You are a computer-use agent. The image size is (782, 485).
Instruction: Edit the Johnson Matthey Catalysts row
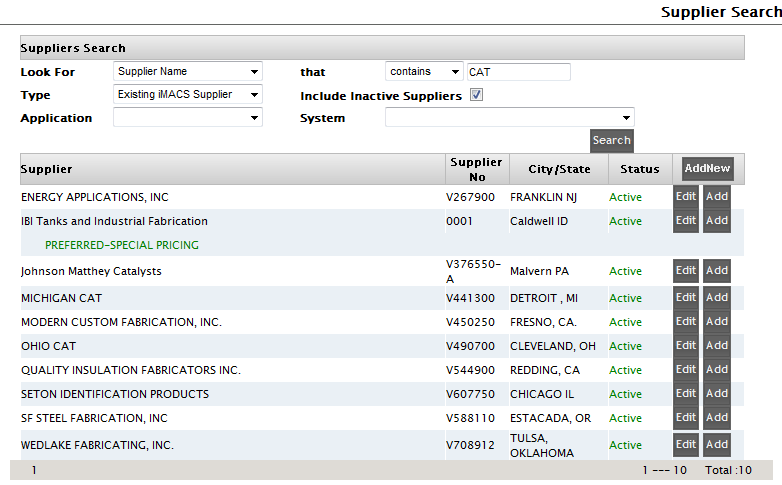click(x=686, y=271)
